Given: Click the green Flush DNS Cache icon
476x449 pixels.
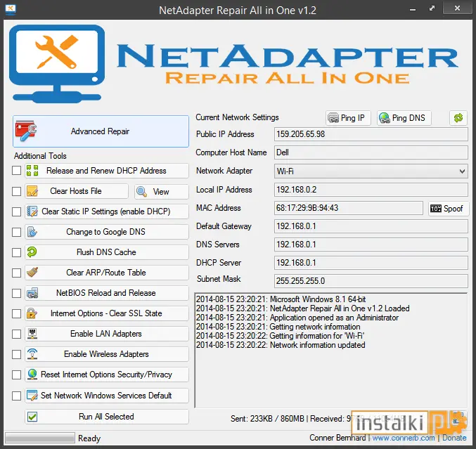Looking at the screenshot, I should [32, 252].
